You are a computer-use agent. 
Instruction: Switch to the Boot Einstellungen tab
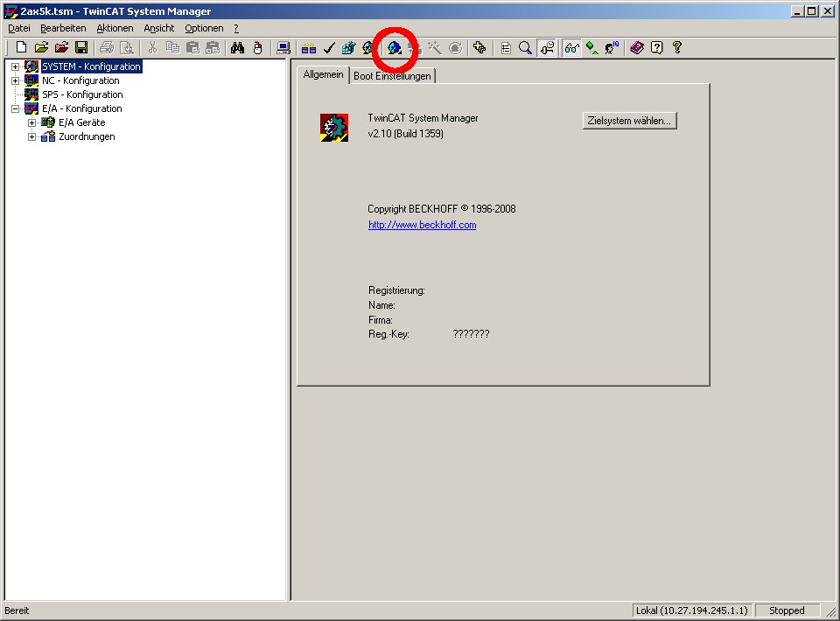[x=392, y=76]
